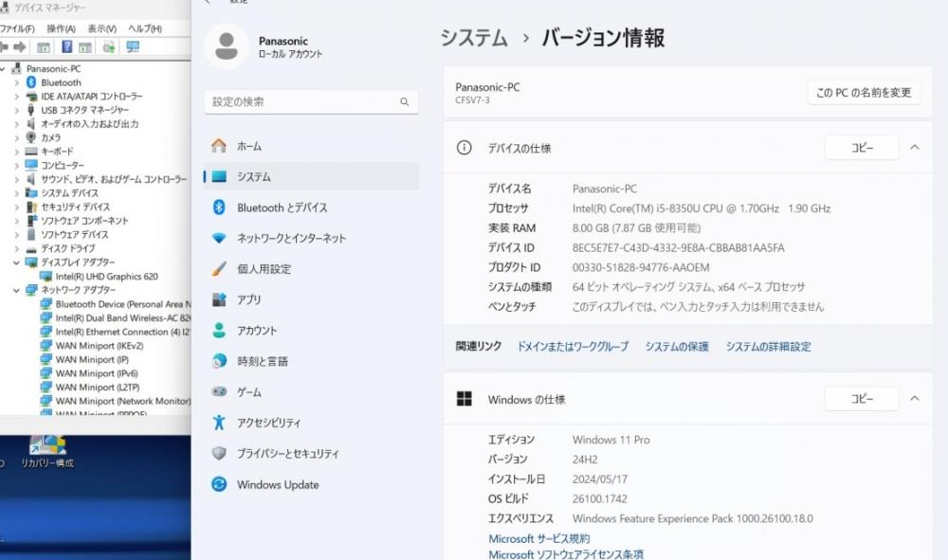Click the search magnifier icon in Settings
The image size is (948, 560).
click(x=405, y=101)
